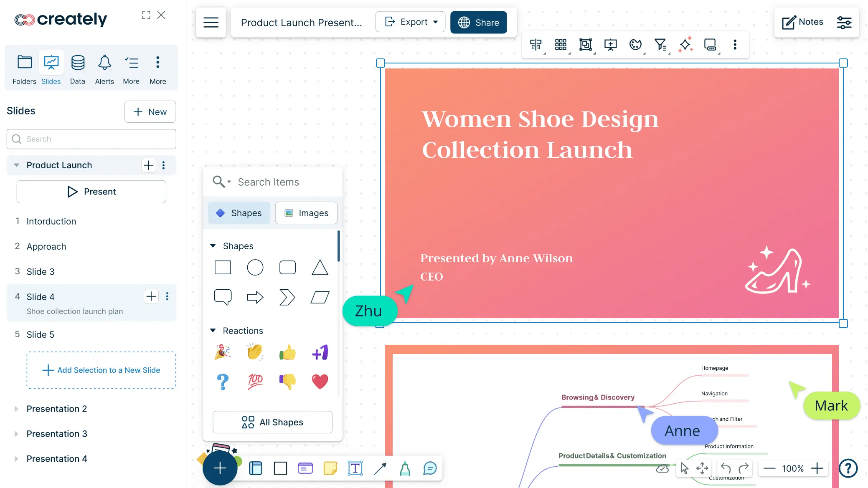Open the Export dropdown

(411, 22)
